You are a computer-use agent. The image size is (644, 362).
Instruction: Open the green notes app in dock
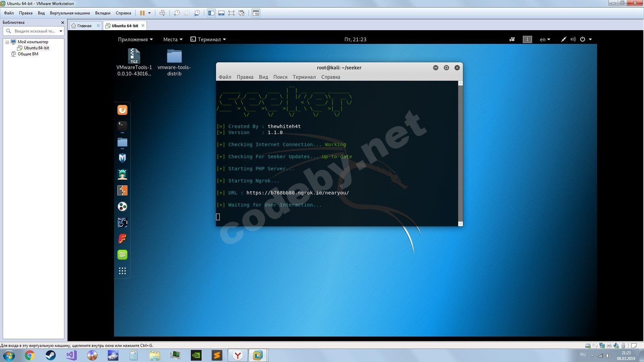(122, 255)
